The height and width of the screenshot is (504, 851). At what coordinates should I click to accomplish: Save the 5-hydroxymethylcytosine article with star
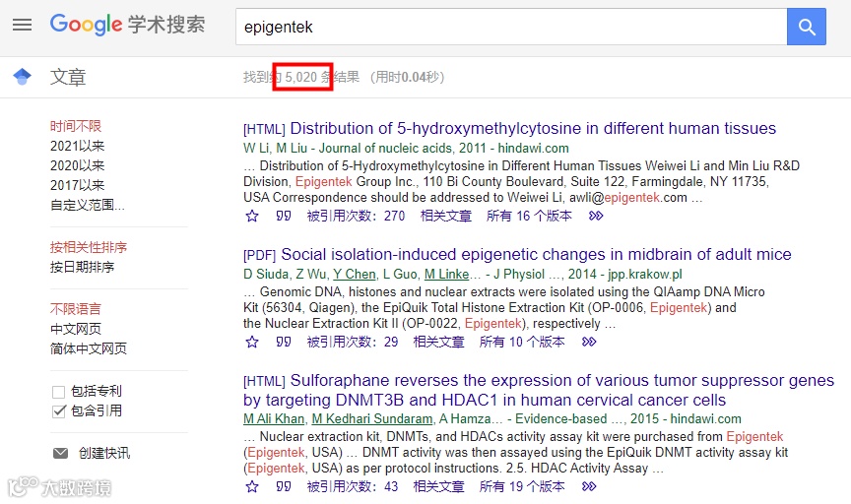pos(252,216)
